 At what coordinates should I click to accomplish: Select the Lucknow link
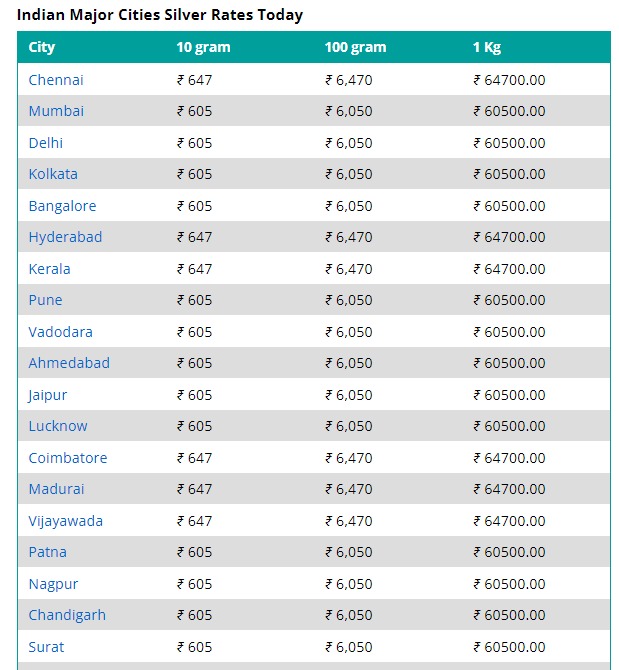pyautogui.click(x=58, y=426)
